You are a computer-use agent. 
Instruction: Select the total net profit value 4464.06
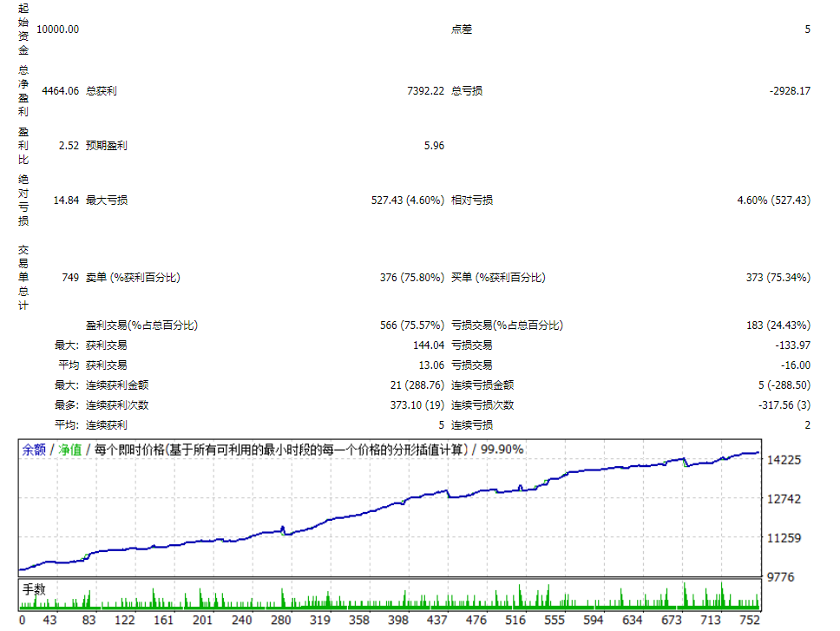pos(60,91)
